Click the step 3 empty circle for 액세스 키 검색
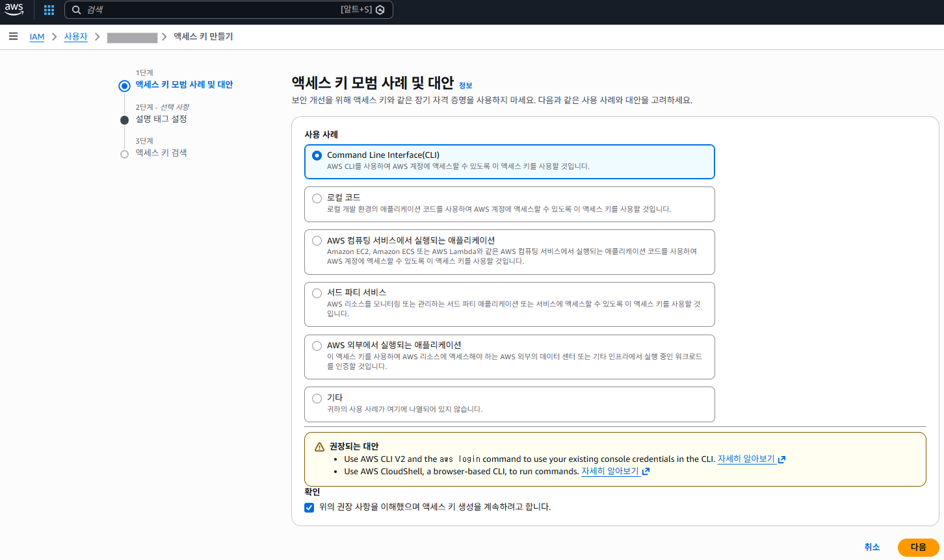Viewport: 944px width, 560px height. tap(124, 154)
